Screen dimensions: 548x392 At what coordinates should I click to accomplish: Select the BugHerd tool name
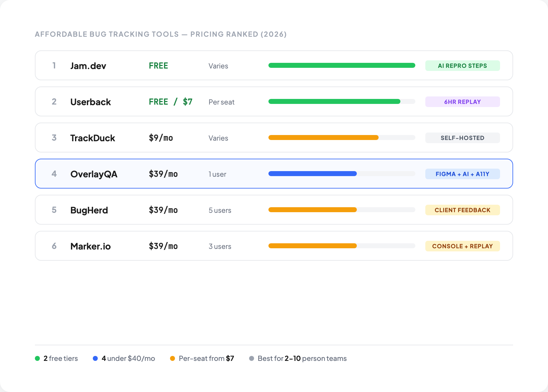[89, 210]
